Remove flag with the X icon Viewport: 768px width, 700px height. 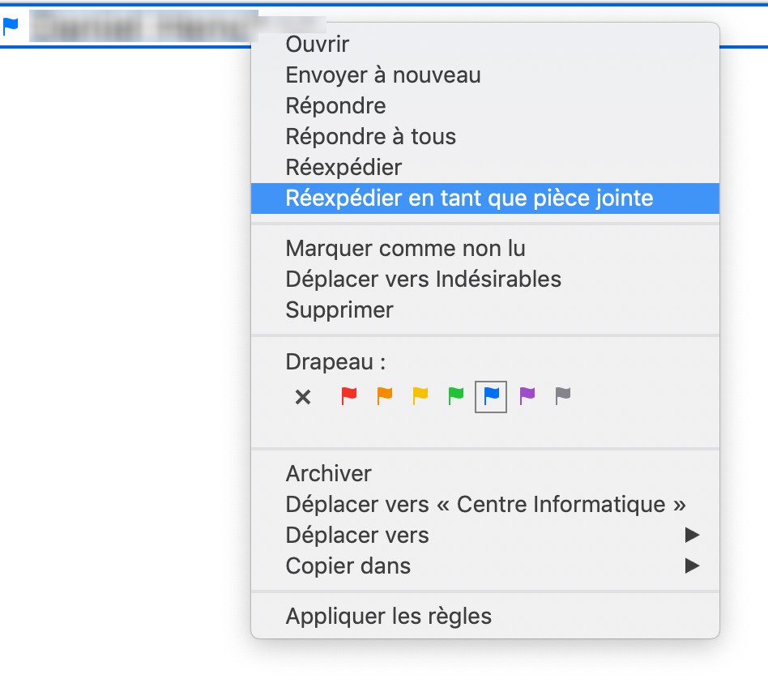303,397
